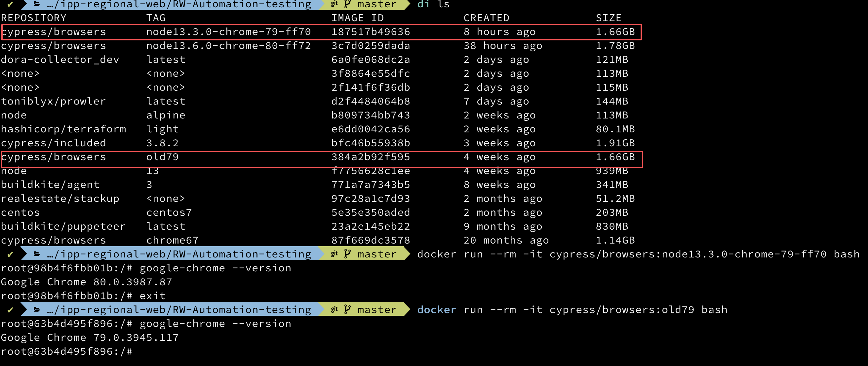Click the CREATED column header
The height and width of the screenshot is (366, 868).
pyautogui.click(x=486, y=18)
